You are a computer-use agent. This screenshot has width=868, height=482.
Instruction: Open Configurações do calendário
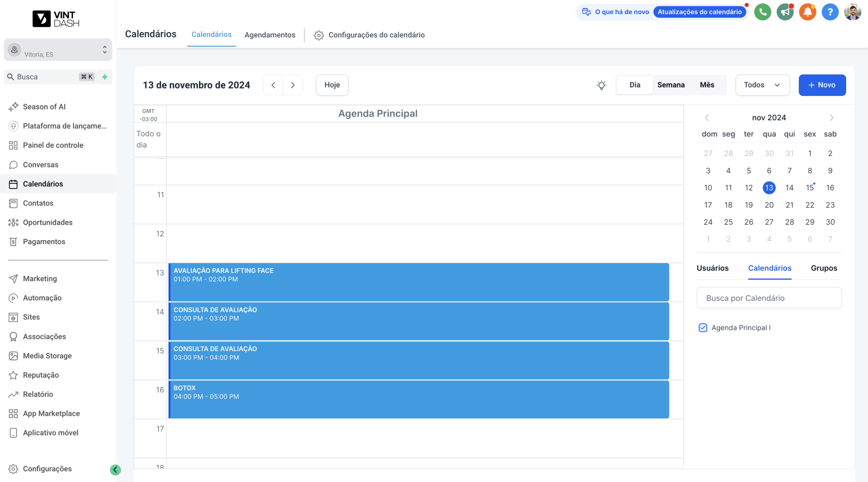[x=369, y=35]
